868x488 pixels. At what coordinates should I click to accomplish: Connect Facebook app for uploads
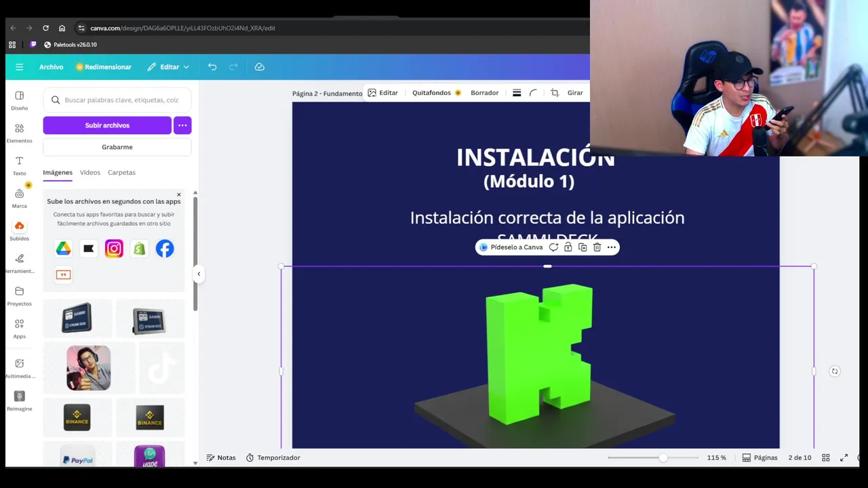pos(165,249)
